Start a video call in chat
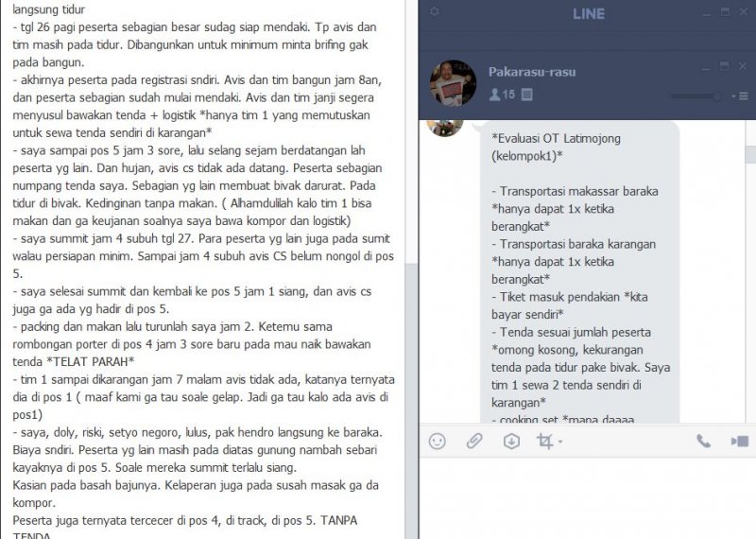The height and width of the screenshot is (539, 756). pyautogui.click(x=740, y=441)
